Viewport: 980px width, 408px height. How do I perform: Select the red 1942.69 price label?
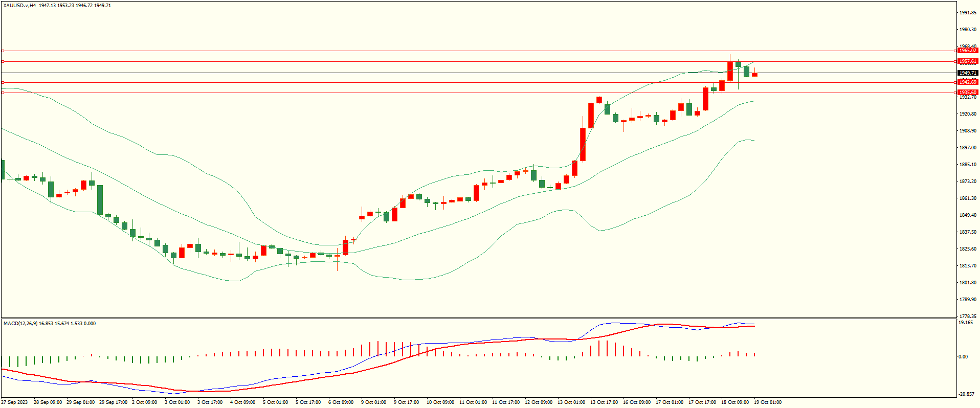click(968, 82)
